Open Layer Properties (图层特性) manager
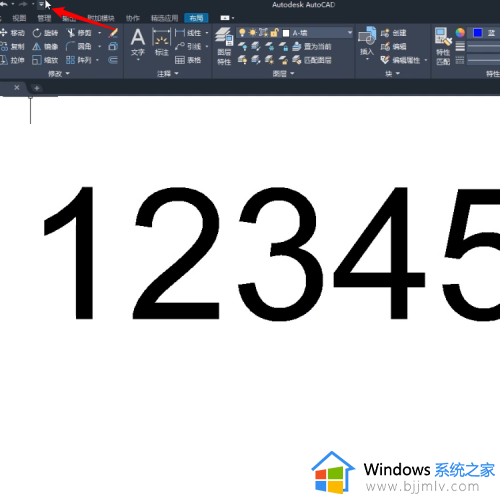This screenshot has width=500, height=500. (224, 46)
